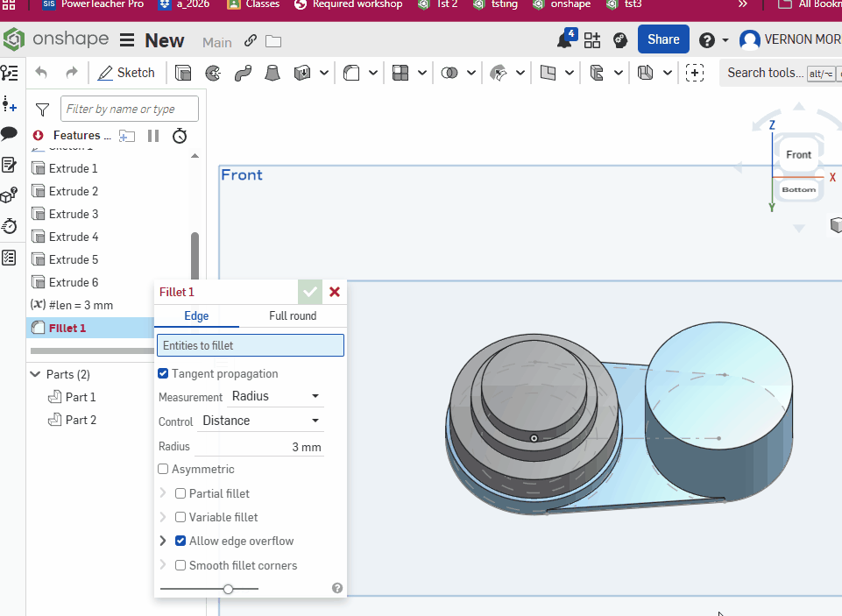Click the Sketch button
The width and height of the screenshot is (842, 616).
(x=126, y=73)
